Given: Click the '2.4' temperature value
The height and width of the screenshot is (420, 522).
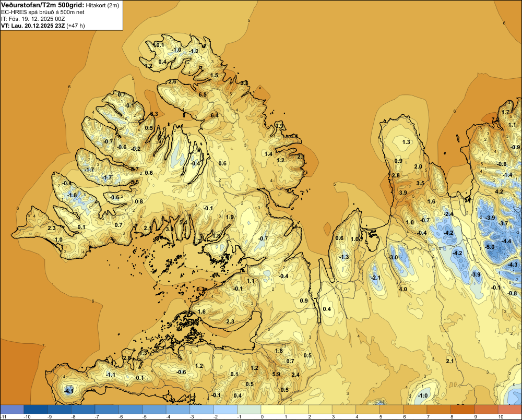Looking at the screenshot, I should 295,375.
